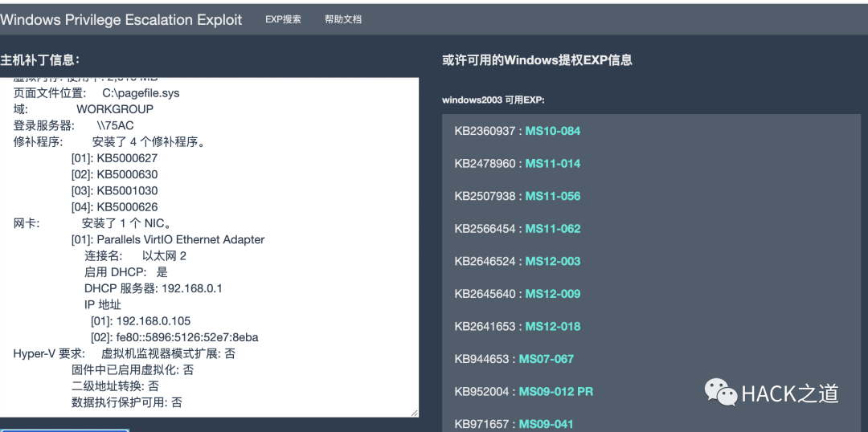Click the windows2003 可用EXP label
This screenshot has height=432, width=868.
click(x=493, y=100)
